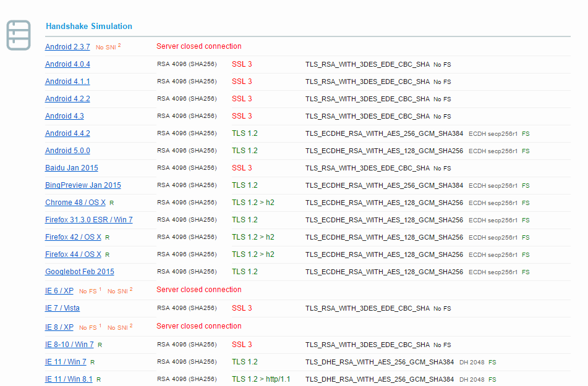This screenshot has width=588, height=386.
Task: Click the Baidu Jan 2015 link
Action: [71, 168]
